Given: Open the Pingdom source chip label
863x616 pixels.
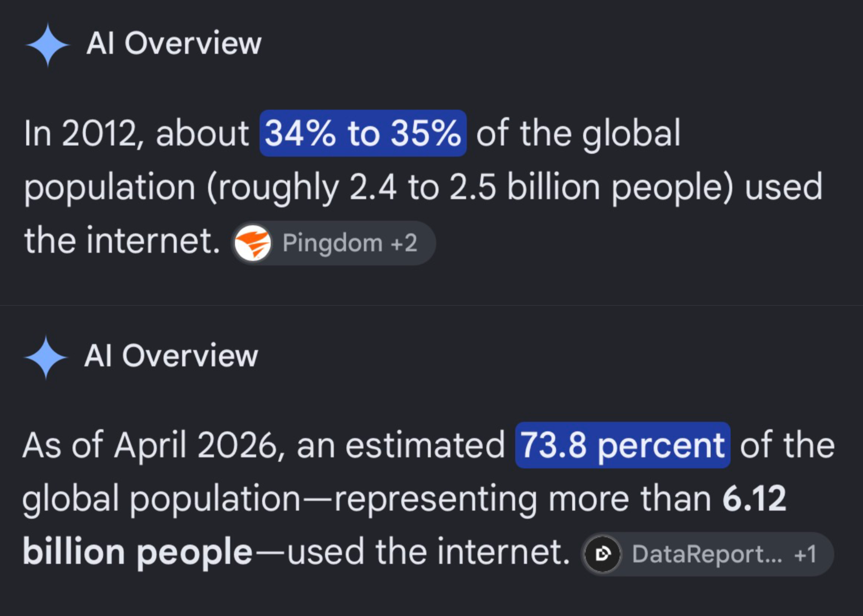Looking at the screenshot, I should pyautogui.click(x=332, y=243).
